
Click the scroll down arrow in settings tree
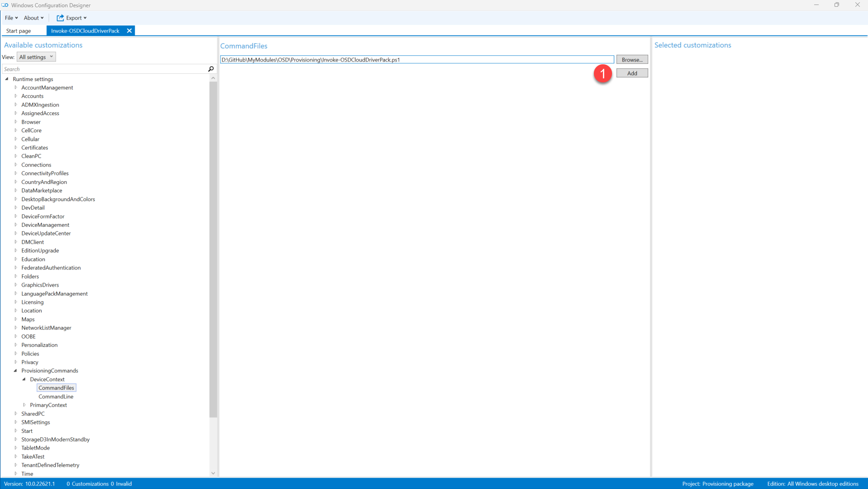click(213, 473)
